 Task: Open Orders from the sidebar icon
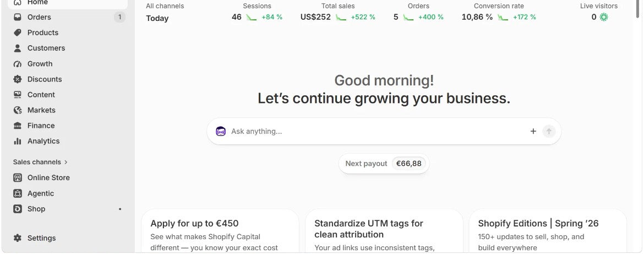point(17,17)
